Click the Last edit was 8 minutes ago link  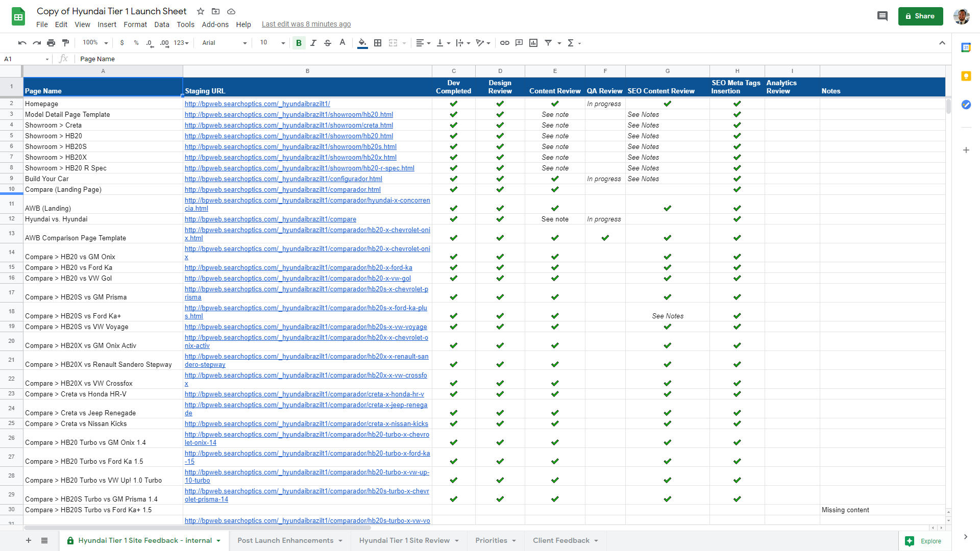pyautogui.click(x=306, y=24)
